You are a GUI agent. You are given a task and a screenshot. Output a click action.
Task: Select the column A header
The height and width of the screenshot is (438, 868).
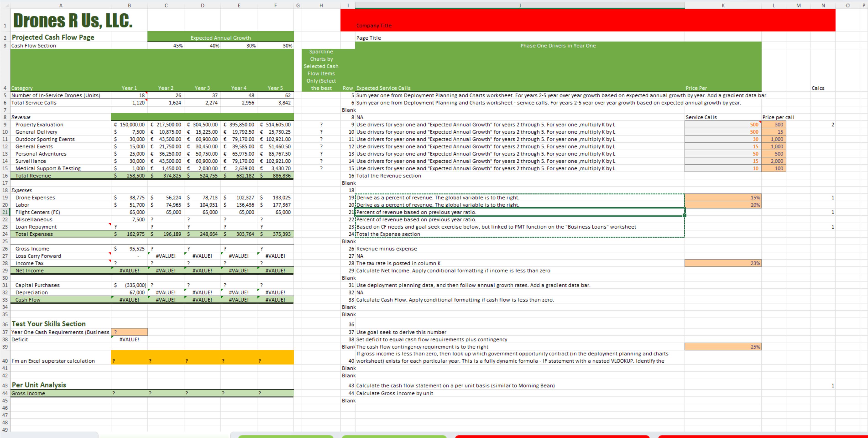coord(61,5)
